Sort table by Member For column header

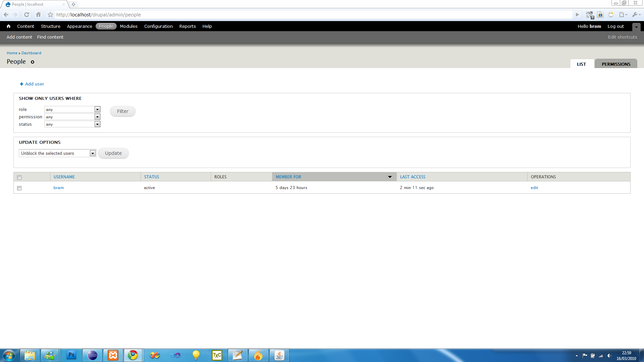tap(288, 177)
